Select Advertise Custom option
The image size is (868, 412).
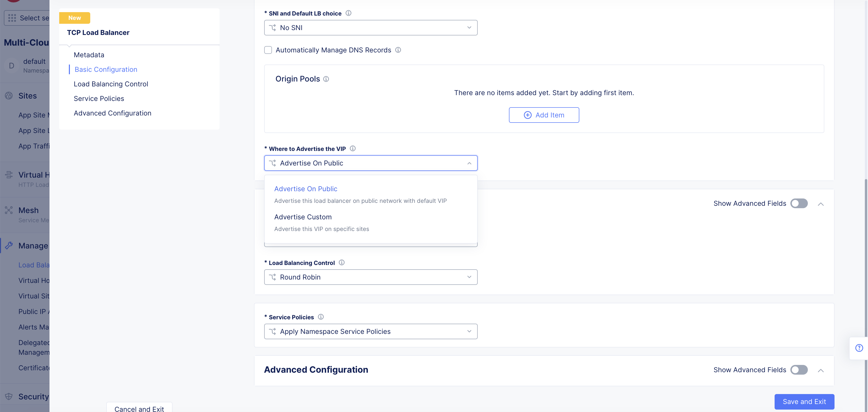(x=303, y=217)
